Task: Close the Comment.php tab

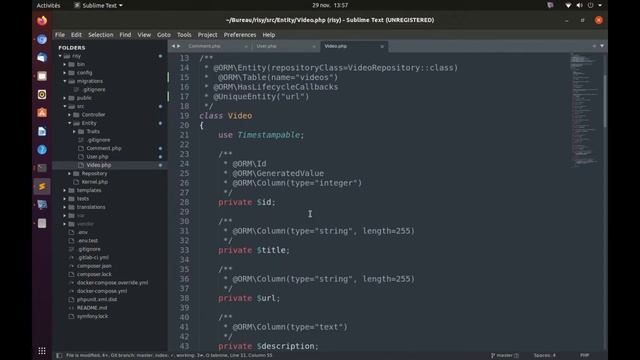Action: [246, 47]
